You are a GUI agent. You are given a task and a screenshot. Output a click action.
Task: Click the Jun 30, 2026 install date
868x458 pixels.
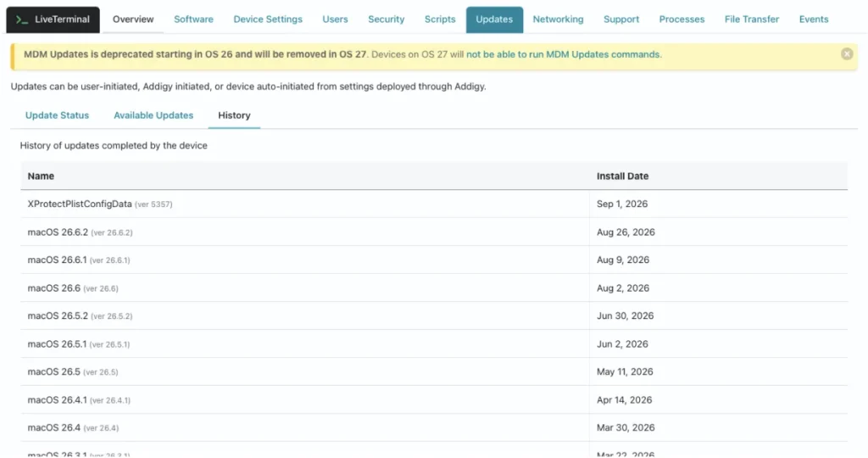pyautogui.click(x=625, y=316)
